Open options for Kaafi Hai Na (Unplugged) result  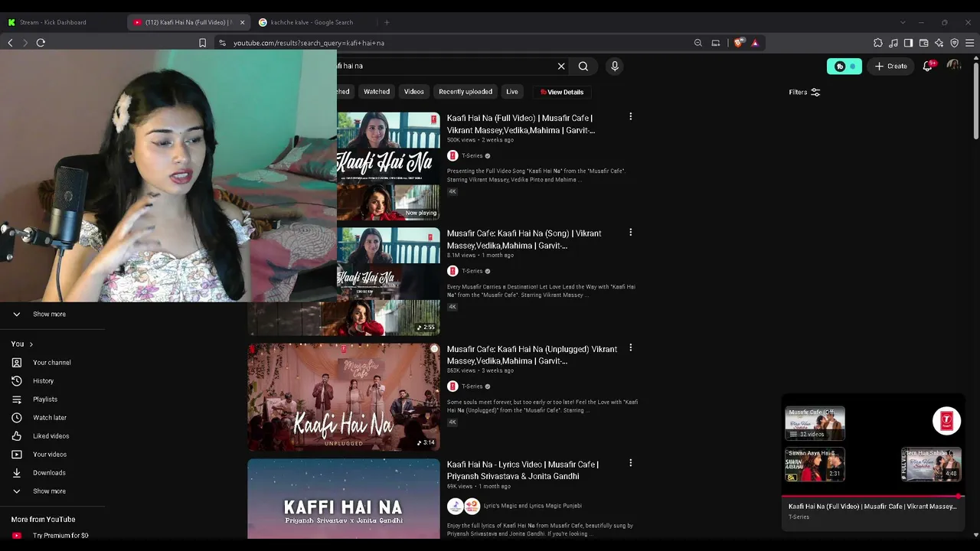tap(631, 348)
